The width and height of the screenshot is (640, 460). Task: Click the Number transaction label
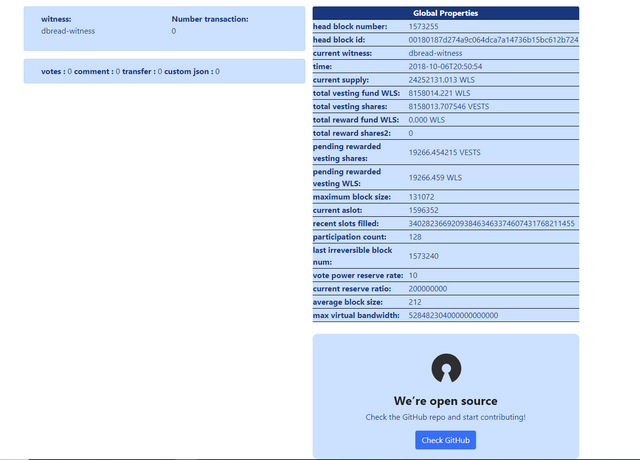pos(210,19)
